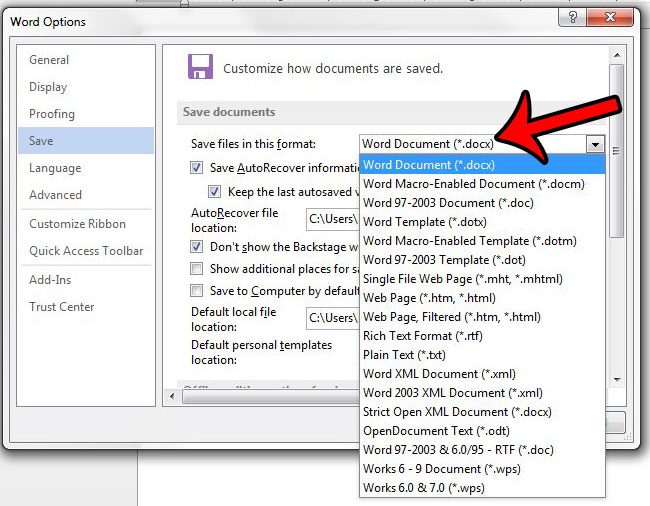
Task: Open the Customize Ribbon category
Action: pyautogui.click(x=79, y=224)
